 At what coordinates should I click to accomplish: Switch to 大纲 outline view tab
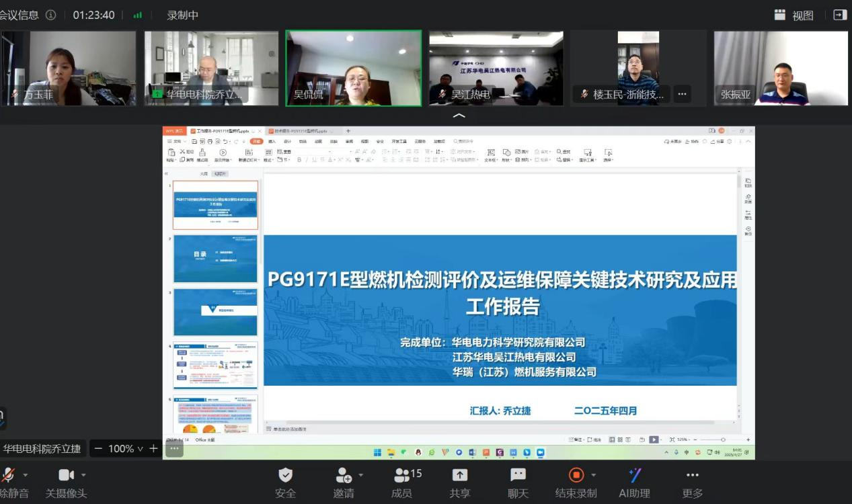pos(204,174)
